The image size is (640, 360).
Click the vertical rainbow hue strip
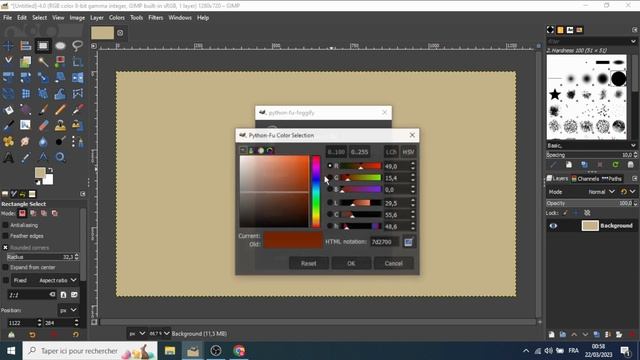point(316,191)
